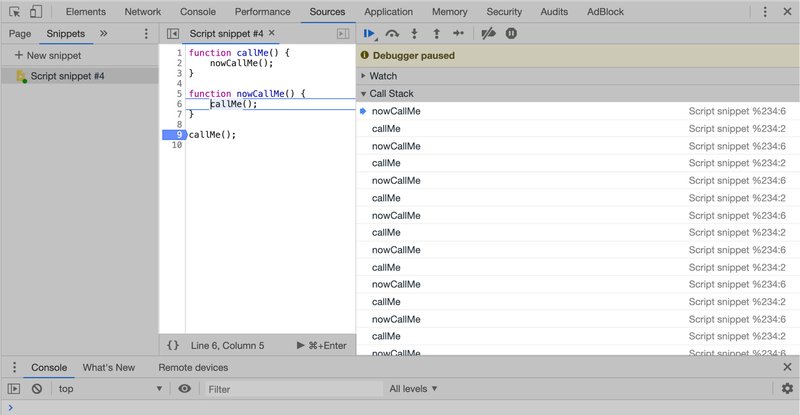The image size is (800, 415).
Task: Step over next function call
Action: tap(392, 34)
